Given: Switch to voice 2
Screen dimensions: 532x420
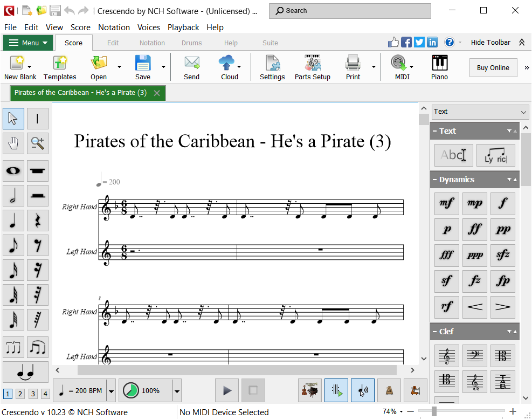Looking at the screenshot, I should pos(20,394).
